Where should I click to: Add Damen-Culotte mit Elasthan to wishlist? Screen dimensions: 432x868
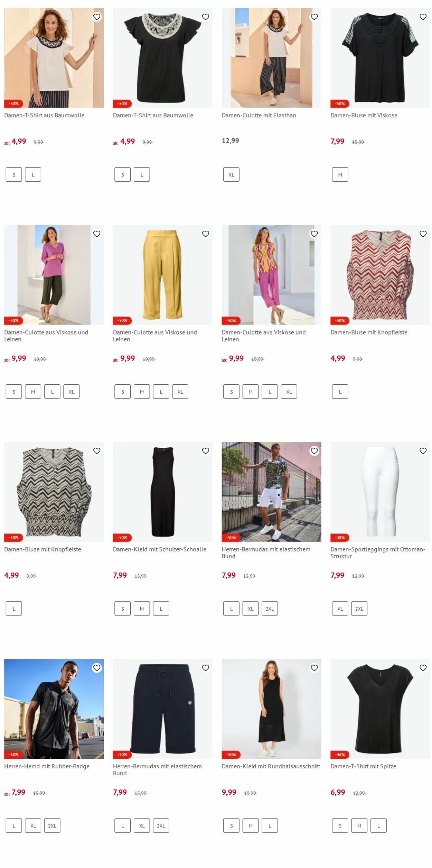(314, 17)
